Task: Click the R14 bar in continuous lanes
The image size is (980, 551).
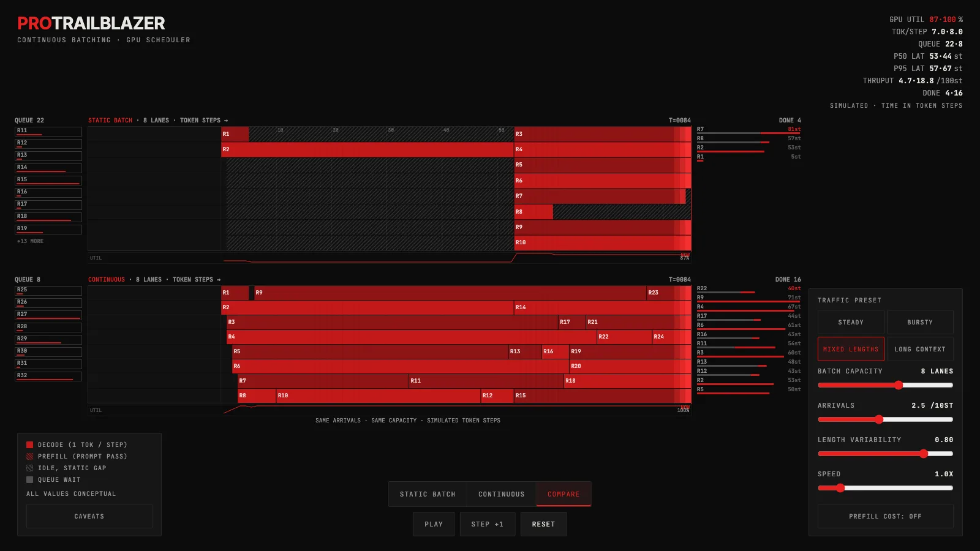Action: (x=603, y=307)
